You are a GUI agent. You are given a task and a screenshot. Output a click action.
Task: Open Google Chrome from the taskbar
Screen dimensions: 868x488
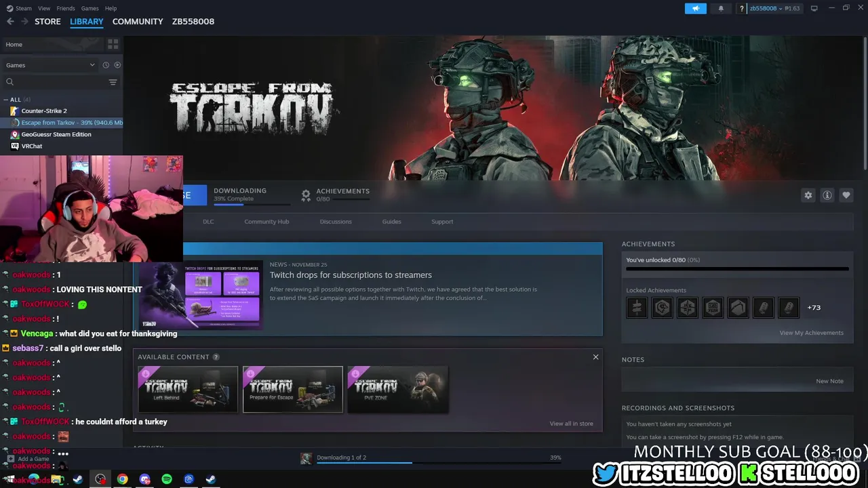122,479
